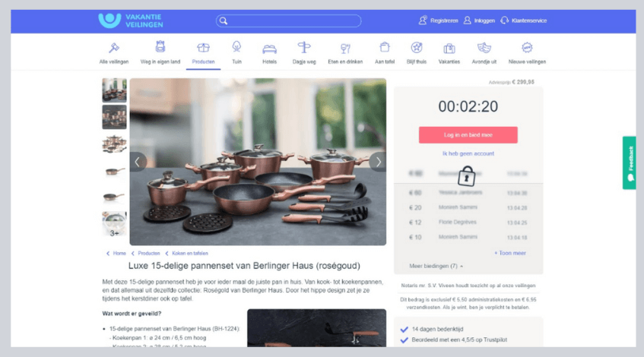Open the Registreren link

(x=438, y=21)
